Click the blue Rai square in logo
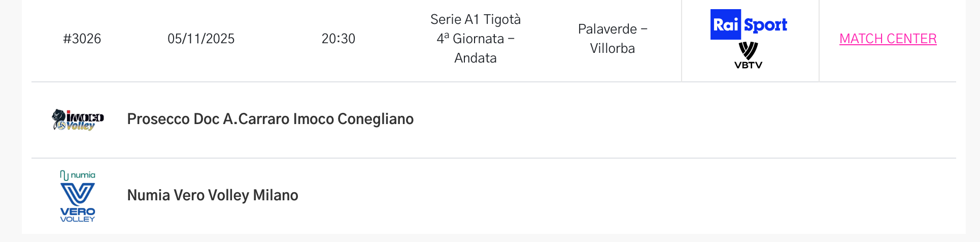Screen dimensions: 980x242 tap(725, 24)
